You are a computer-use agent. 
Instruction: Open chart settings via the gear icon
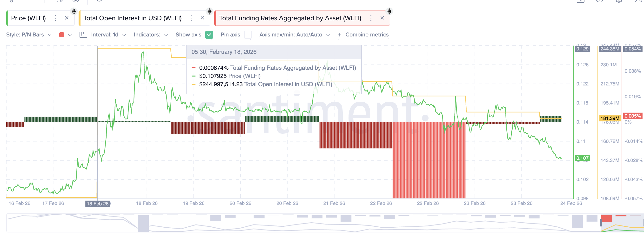tap(619, 1)
